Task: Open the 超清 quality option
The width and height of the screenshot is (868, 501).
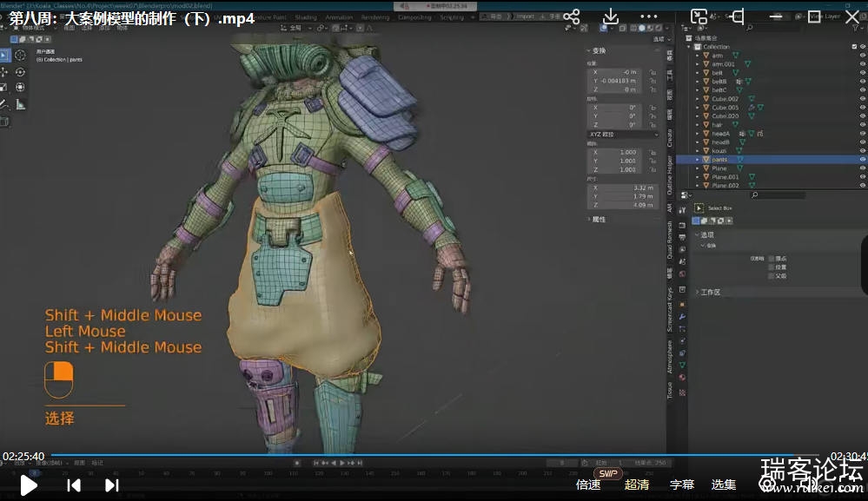Action: (637, 485)
